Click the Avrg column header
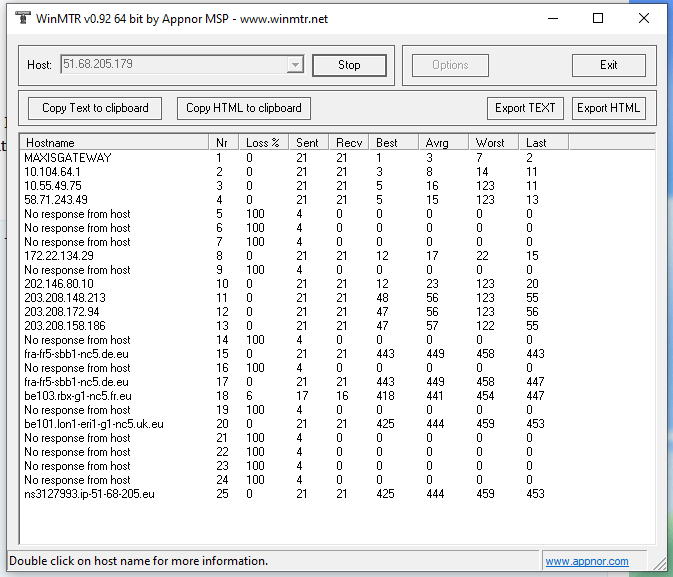The height and width of the screenshot is (577, 673). click(443, 143)
